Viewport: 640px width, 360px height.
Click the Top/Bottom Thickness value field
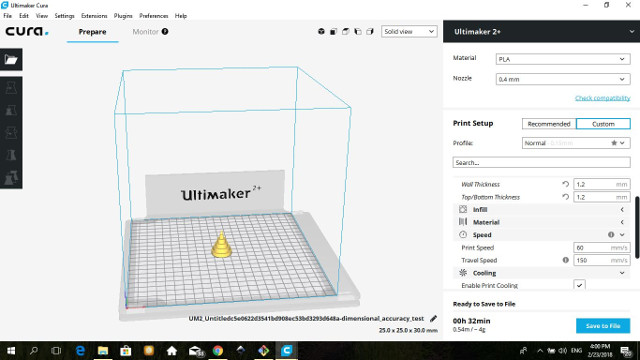point(602,197)
